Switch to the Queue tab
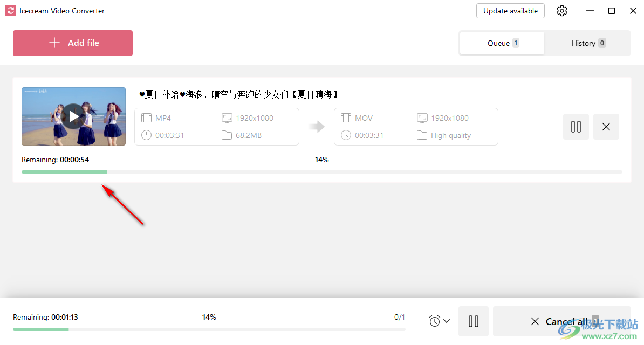 (502, 43)
